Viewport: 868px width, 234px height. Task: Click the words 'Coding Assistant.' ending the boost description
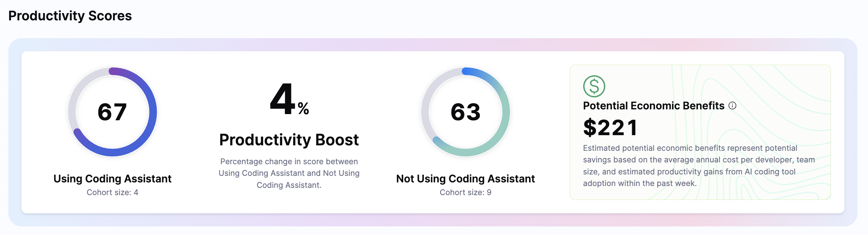289,185
